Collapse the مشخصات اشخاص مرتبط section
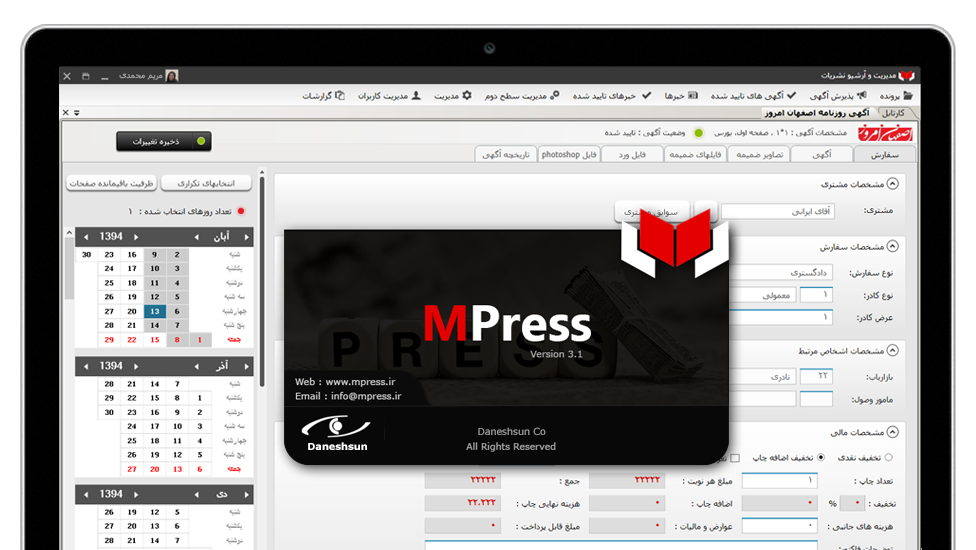976x550 pixels. (893, 350)
